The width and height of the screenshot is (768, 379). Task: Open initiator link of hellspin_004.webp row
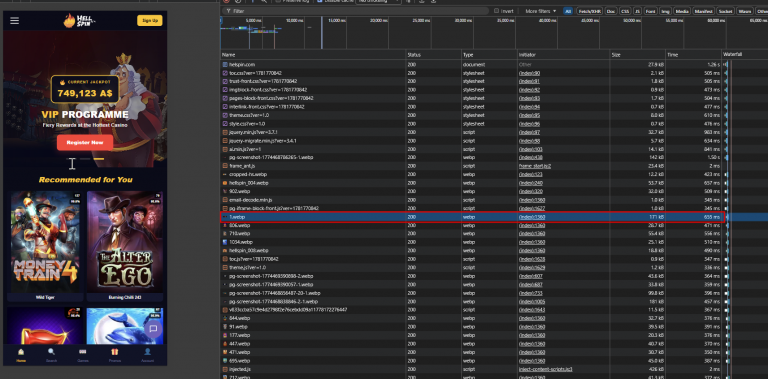[531, 183]
